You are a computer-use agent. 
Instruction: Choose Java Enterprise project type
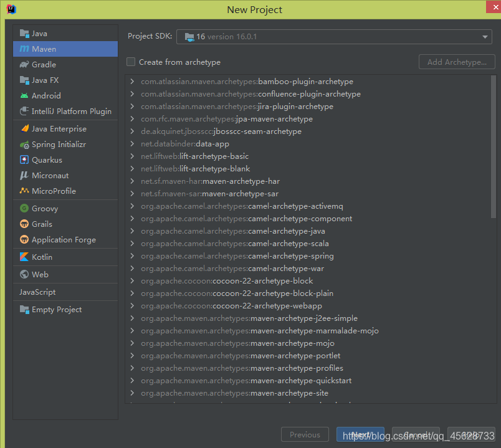[65, 128]
